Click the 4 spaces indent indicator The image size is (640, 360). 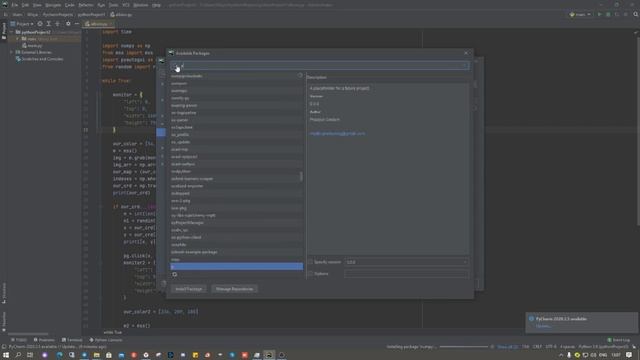point(567,347)
